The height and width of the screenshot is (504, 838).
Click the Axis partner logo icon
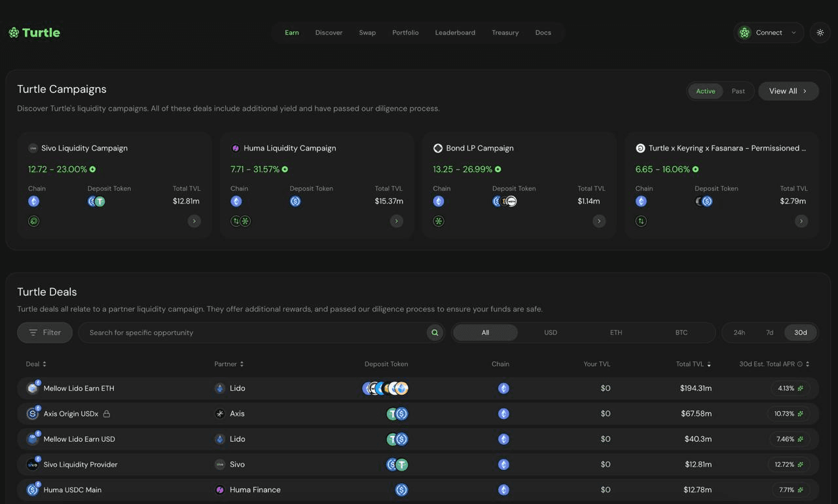(220, 414)
